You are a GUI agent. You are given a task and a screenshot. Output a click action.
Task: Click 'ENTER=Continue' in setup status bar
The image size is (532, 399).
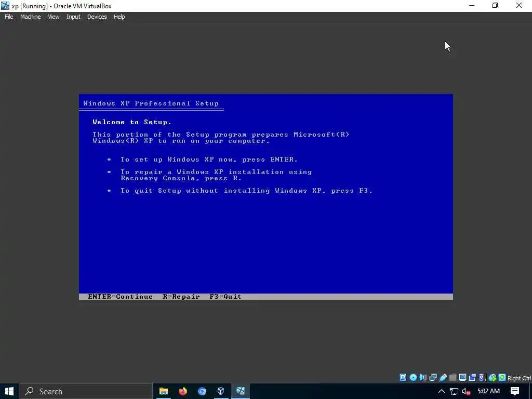(x=120, y=296)
